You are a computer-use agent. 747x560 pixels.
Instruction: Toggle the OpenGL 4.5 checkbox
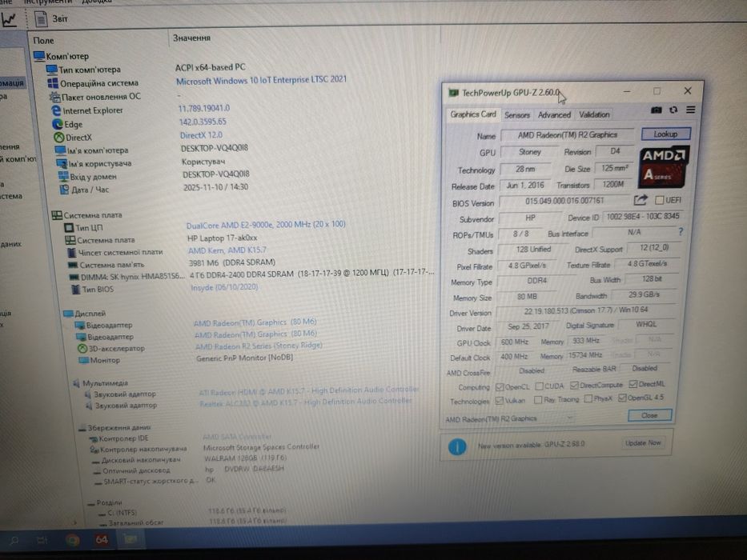coord(622,398)
